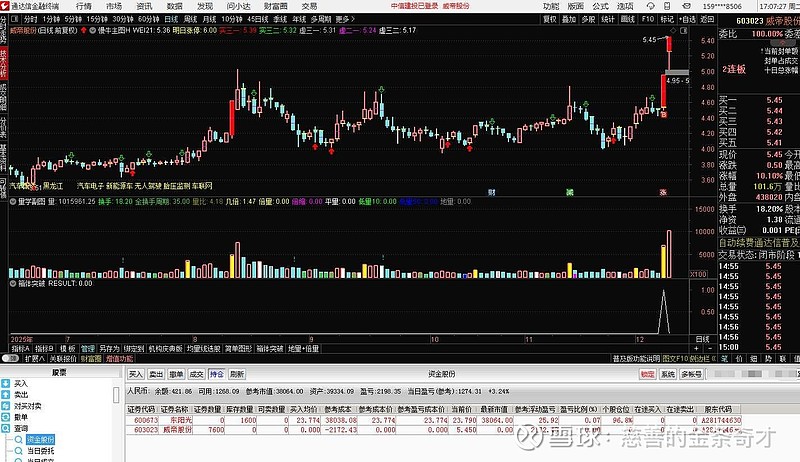
Task: Click the 撤单 icon in trade sidebar
Action: click(x=6, y=417)
